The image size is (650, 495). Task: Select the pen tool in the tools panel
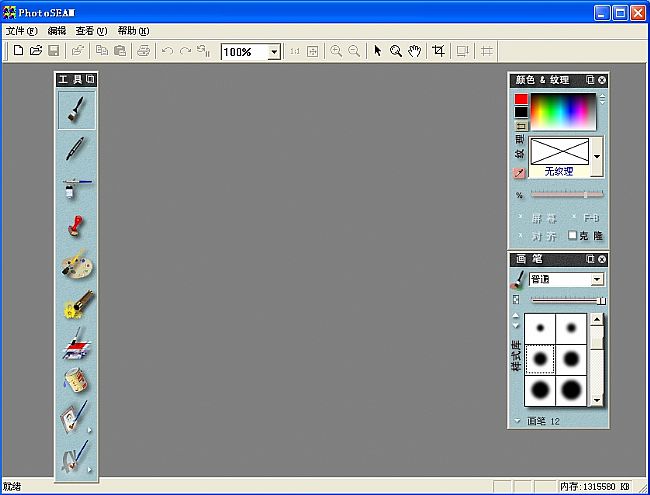pyautogui.click(x=75, y=148)
